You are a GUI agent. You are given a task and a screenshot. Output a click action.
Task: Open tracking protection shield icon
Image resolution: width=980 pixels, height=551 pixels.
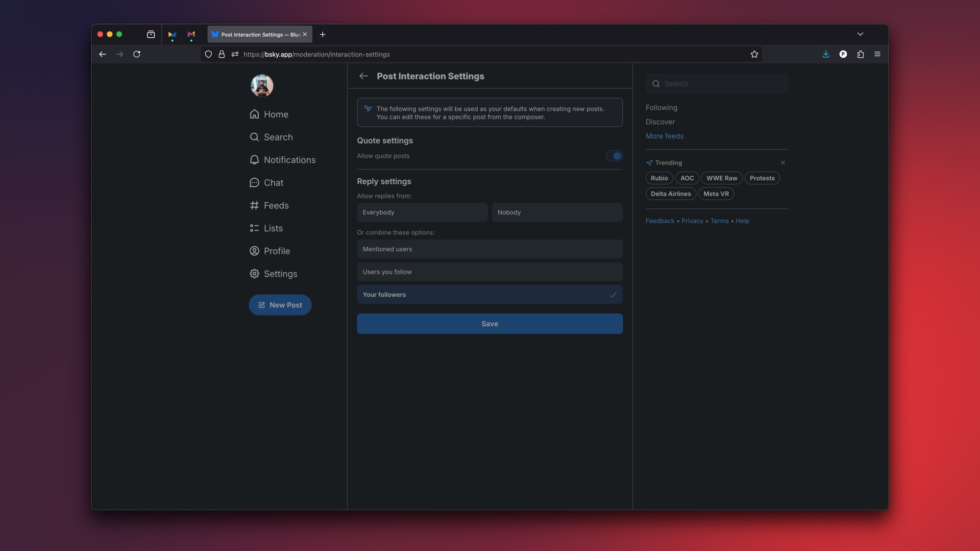[x=208, y=54]
